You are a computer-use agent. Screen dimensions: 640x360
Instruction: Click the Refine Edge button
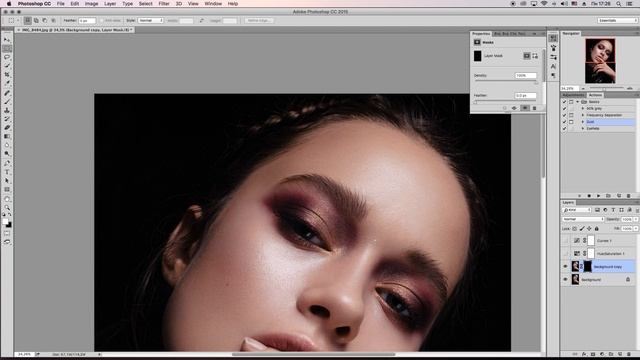click(x=259, y=20)
